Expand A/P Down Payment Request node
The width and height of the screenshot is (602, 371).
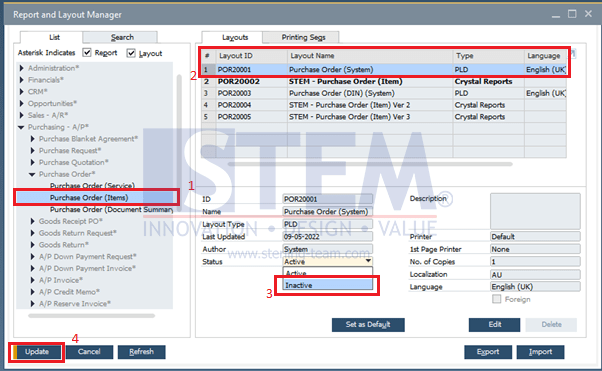pyautogui.click(x=33, y=257)
